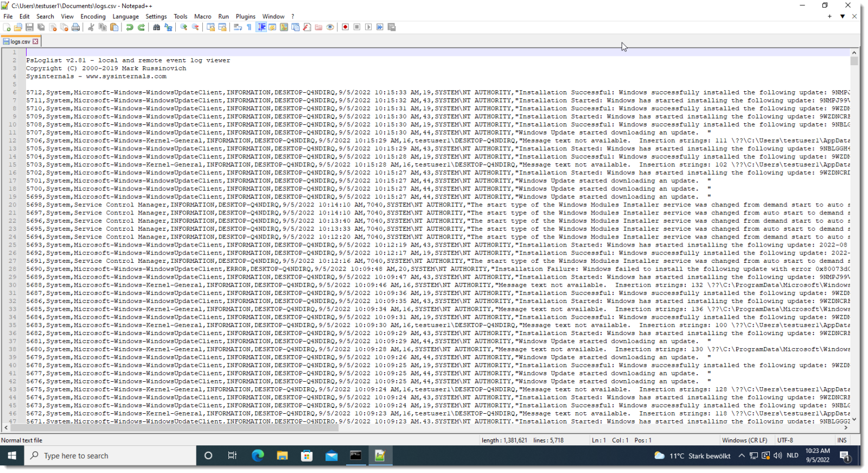Open the Function List panel icon

pyautogui.click(x=307, y=27)
